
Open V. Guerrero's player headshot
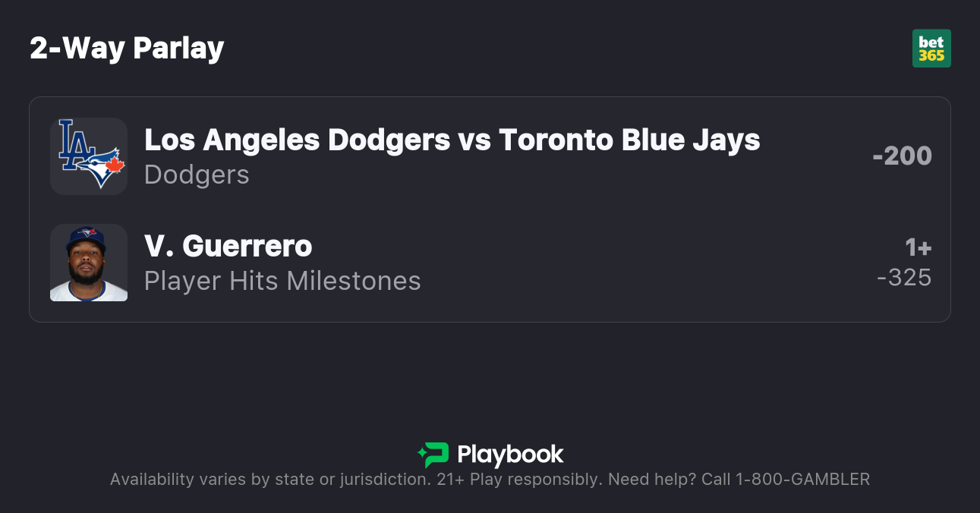point(89,263)
